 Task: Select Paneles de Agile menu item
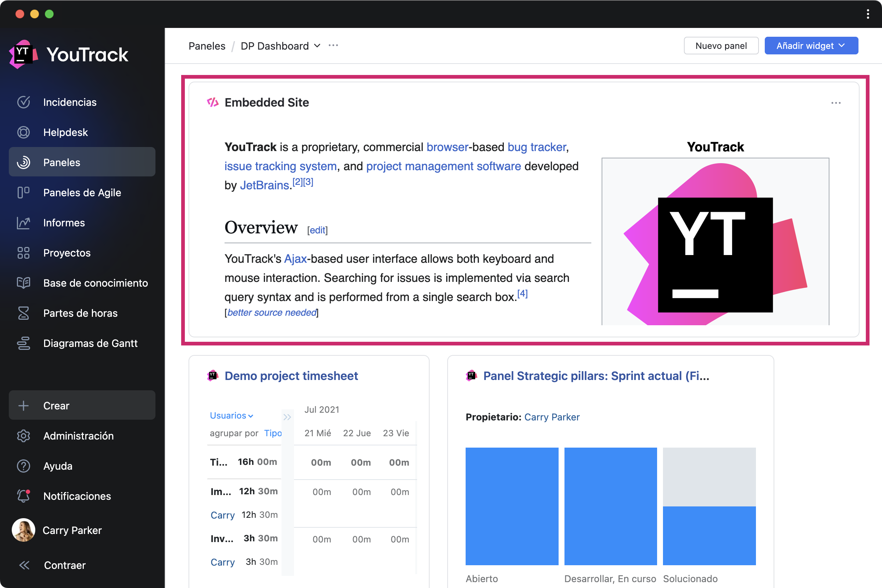82,193
